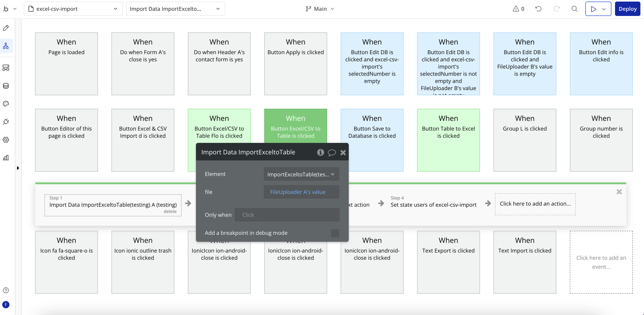Enable breakpoint in debug mode checkbox
Image resolution: width=644 pixels, height=315 pixels.
coord(335,233)
